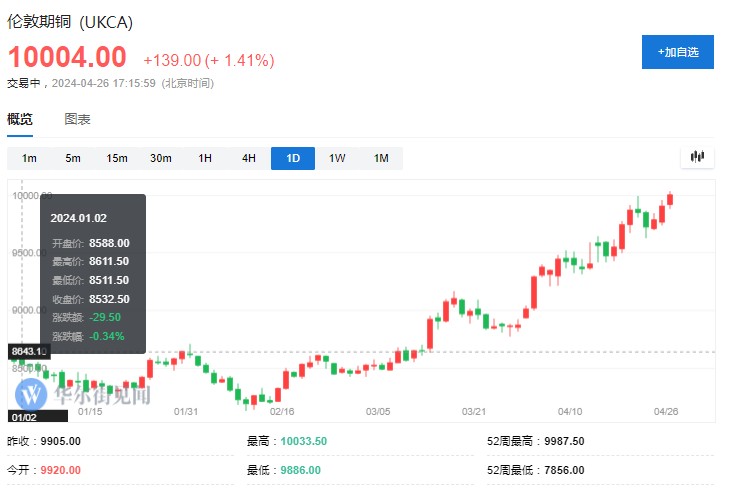Select the 15m timeframe

[x=117, y=158]
